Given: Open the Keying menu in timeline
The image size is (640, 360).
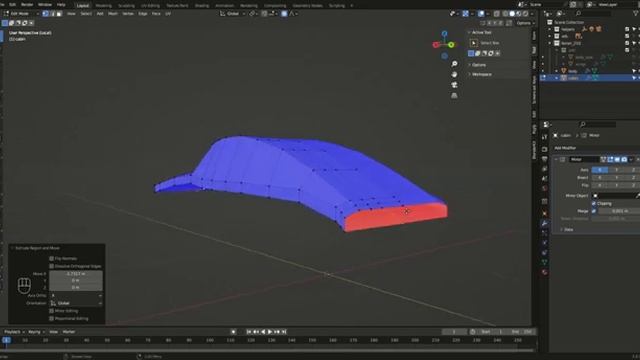Looking at the screenshot, I should 36,332.
